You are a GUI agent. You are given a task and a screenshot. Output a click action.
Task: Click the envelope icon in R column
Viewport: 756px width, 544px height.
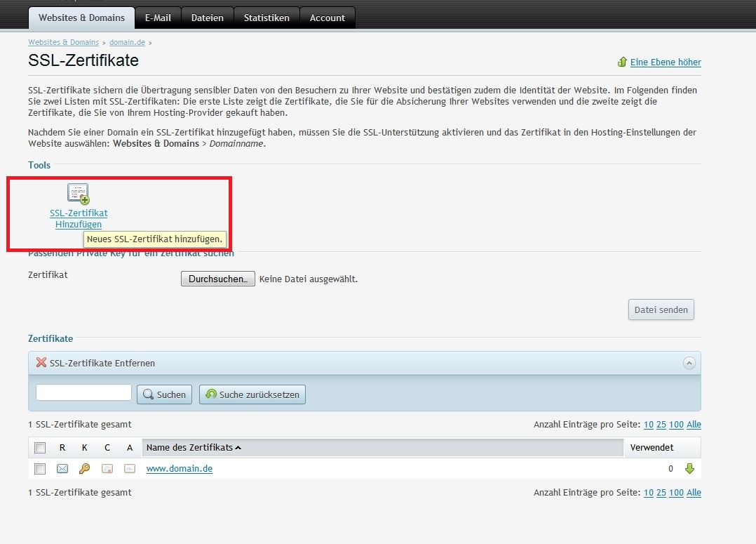click(62, 469)
